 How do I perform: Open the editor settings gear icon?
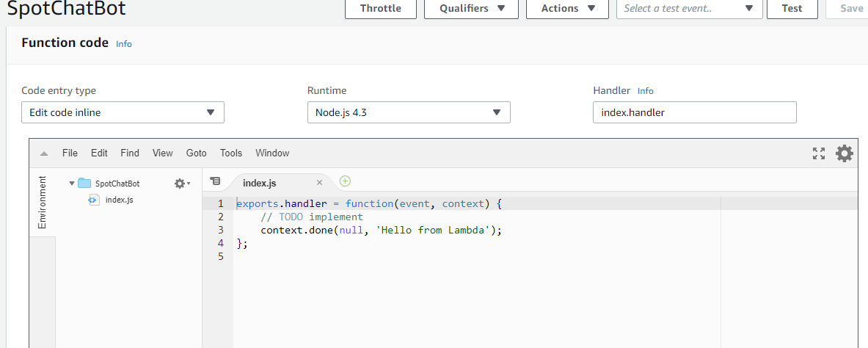(845, 153)
